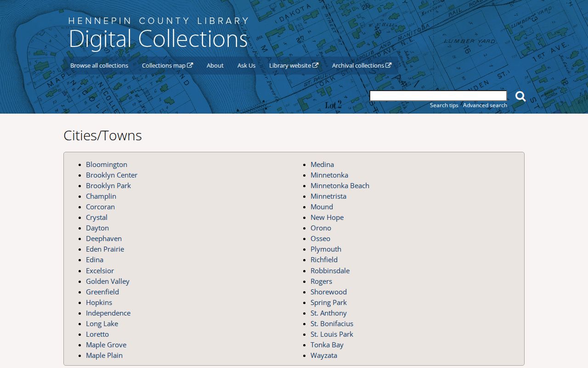Click the magnifying glass search icon

point(520,96)
